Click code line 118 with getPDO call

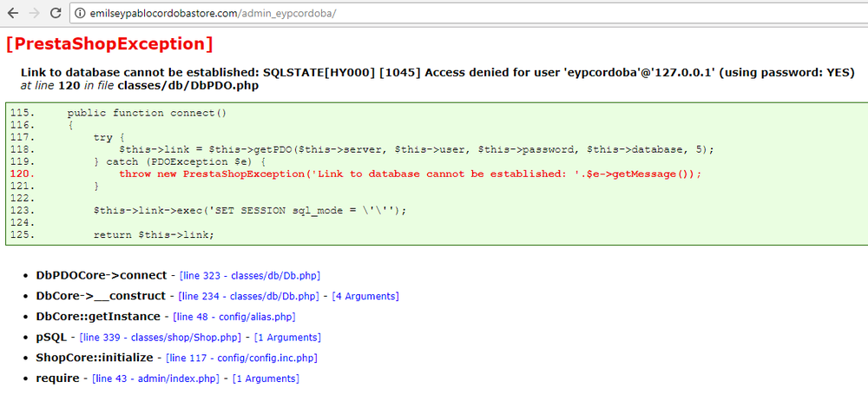(418, 149)
